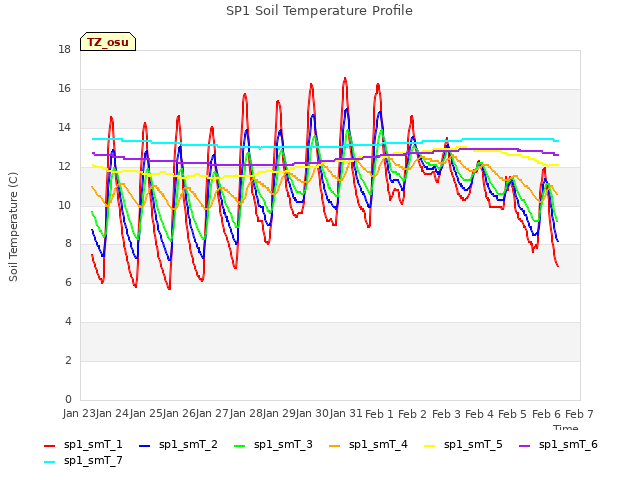
Task: Select the sp1_smT_5 legend label
Action: click(473, 444)
